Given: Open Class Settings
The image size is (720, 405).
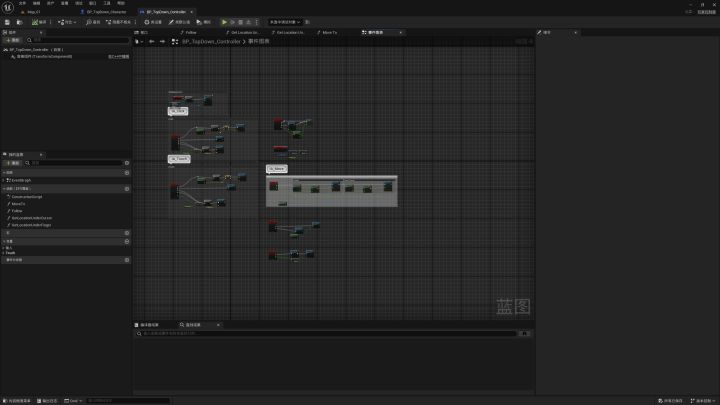Looking at the screenshot, I should [x=153, y=22].
